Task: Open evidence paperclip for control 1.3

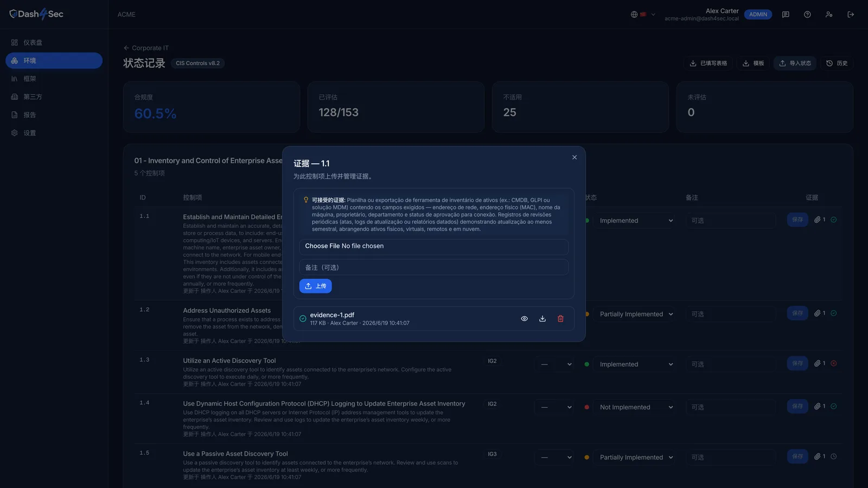Action: tap(819, 363)
